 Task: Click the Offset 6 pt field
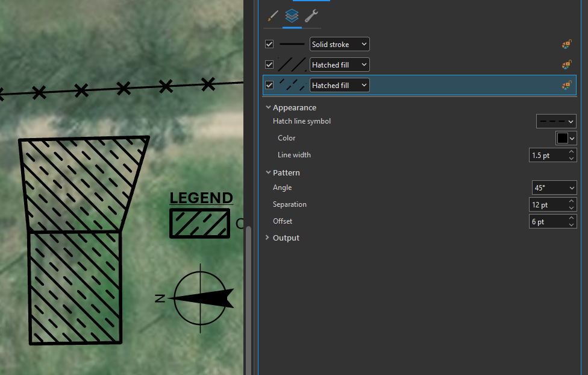pyautogui.click(x=548, y=221)
